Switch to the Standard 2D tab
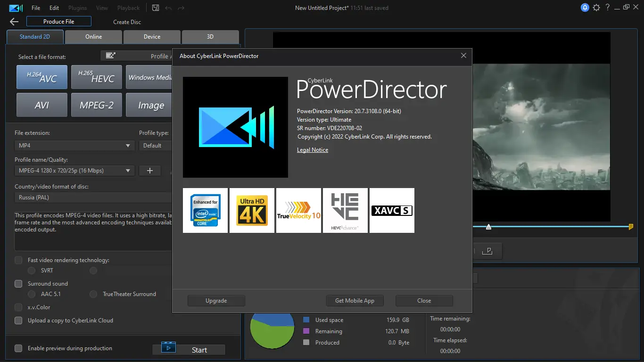Viewport: 644px width, 362px height. tap(35, 37)
